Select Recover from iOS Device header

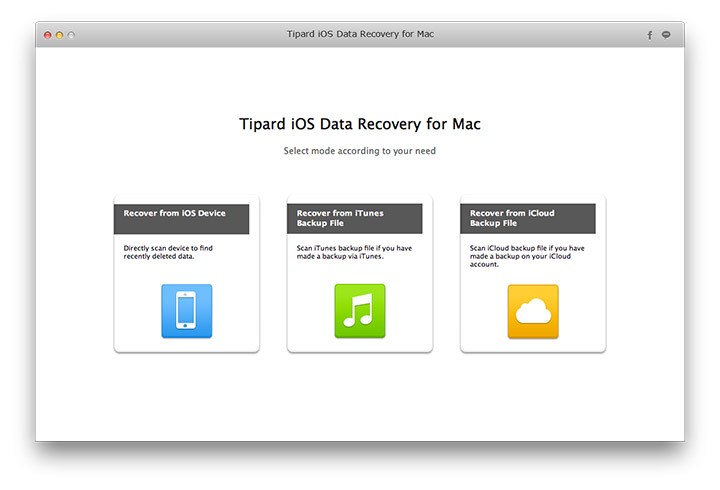point(181,219)
